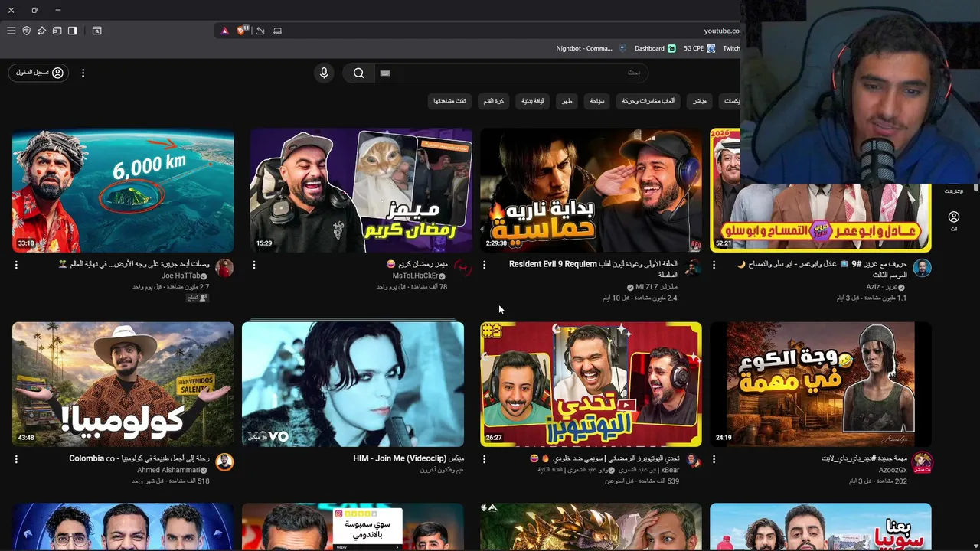Open the Nightbot Commands bookmark

pos(591,48)
